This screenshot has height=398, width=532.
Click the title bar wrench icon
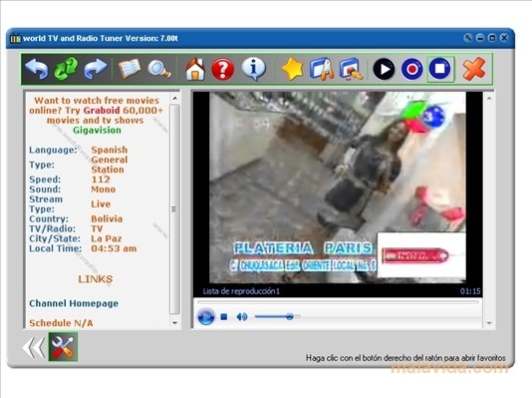click(468, 38)
